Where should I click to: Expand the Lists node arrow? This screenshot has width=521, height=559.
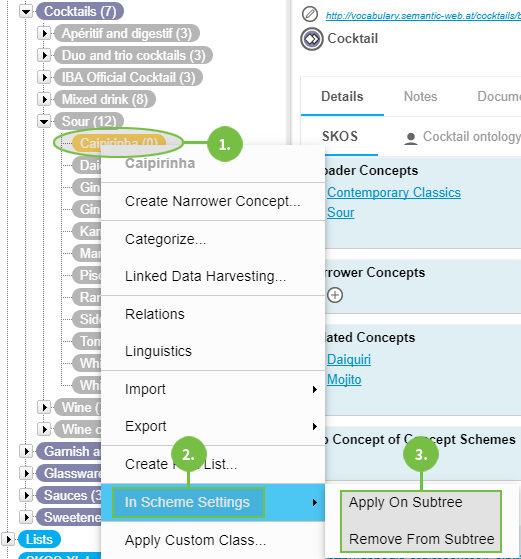(8, 539)
